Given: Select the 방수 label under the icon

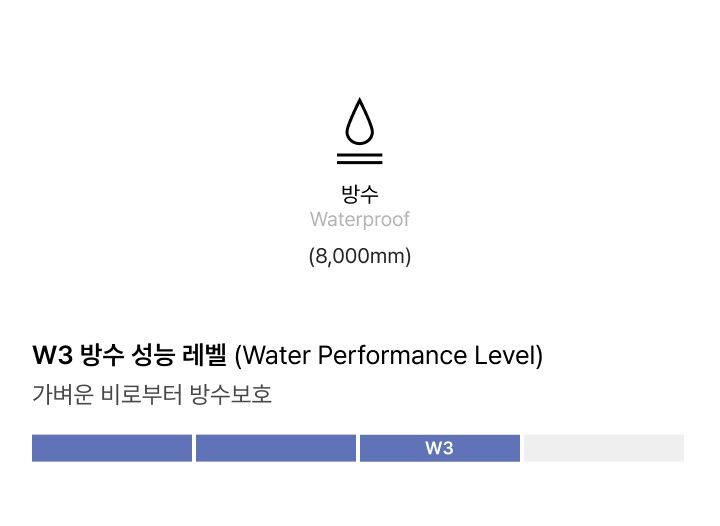Looking at the screenshot, I should tap(360, 194).
